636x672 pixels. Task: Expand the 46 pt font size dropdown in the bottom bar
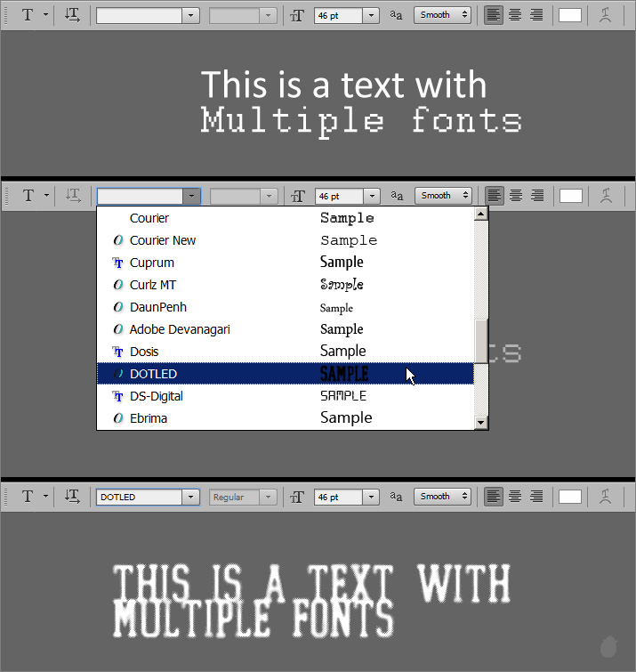371,497
